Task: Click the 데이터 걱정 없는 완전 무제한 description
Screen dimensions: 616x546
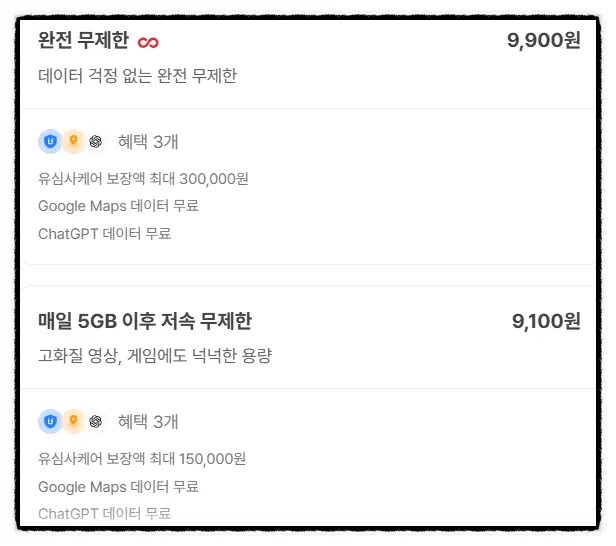Action: click(138, 75)
